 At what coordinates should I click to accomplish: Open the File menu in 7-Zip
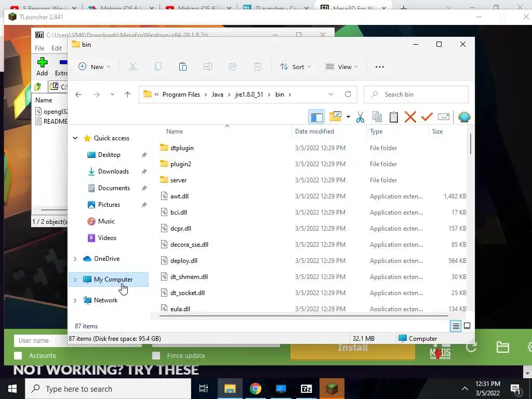39,48
